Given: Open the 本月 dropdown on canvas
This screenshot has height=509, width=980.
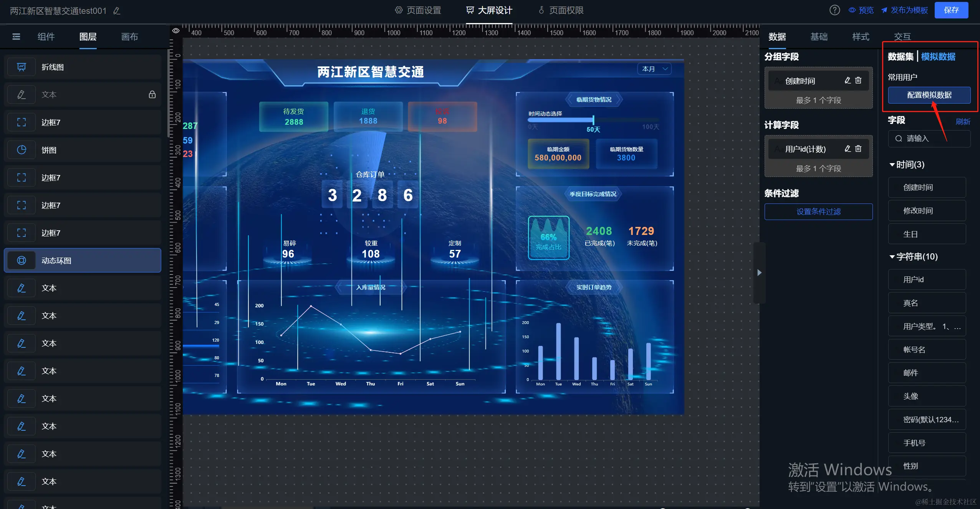Looking at the screenshot, I should [x=654, y=69].
